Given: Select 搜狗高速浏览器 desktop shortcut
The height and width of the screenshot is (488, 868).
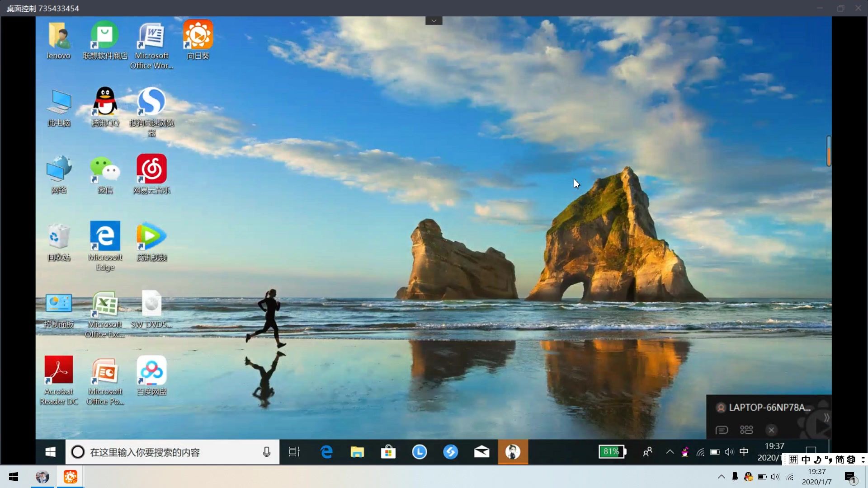Looking at the screenshot, I should pyautogui.click(x=151, y=112).
